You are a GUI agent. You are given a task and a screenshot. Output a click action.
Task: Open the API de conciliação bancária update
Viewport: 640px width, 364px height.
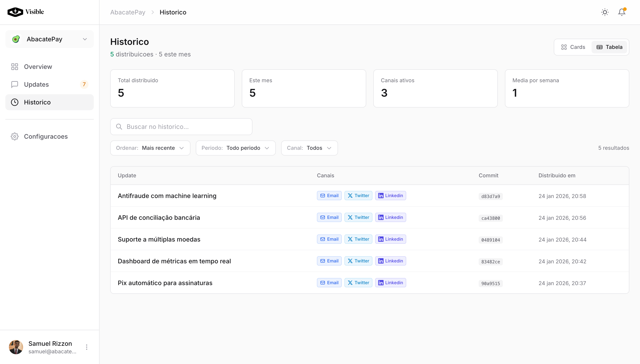[x=159, y=218]
